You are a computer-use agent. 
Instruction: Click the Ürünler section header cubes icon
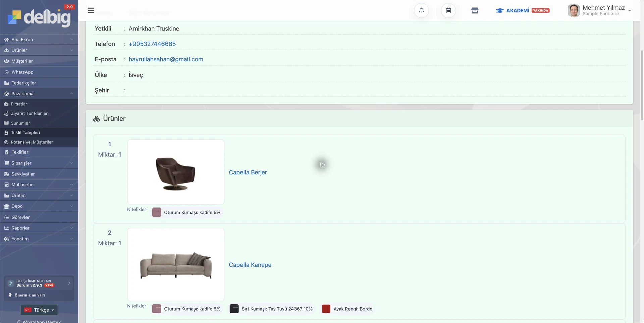coord(97,119)
